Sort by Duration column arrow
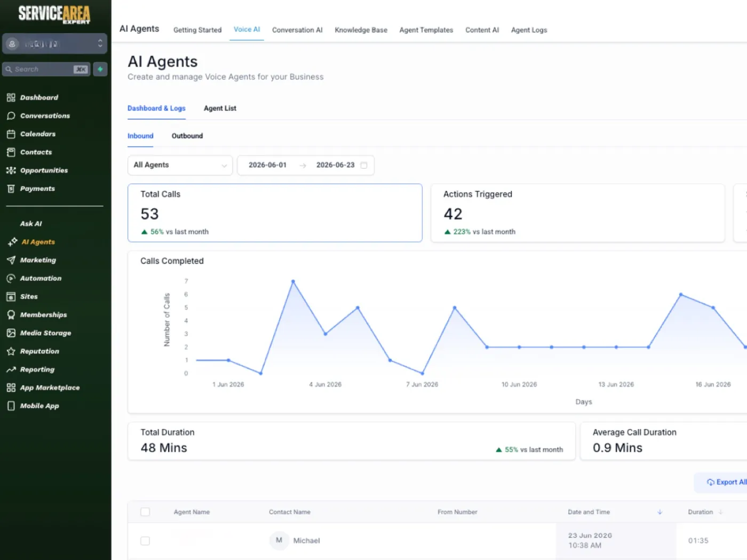This screenshot has height=560, width=747. click(x=720, y=512)
